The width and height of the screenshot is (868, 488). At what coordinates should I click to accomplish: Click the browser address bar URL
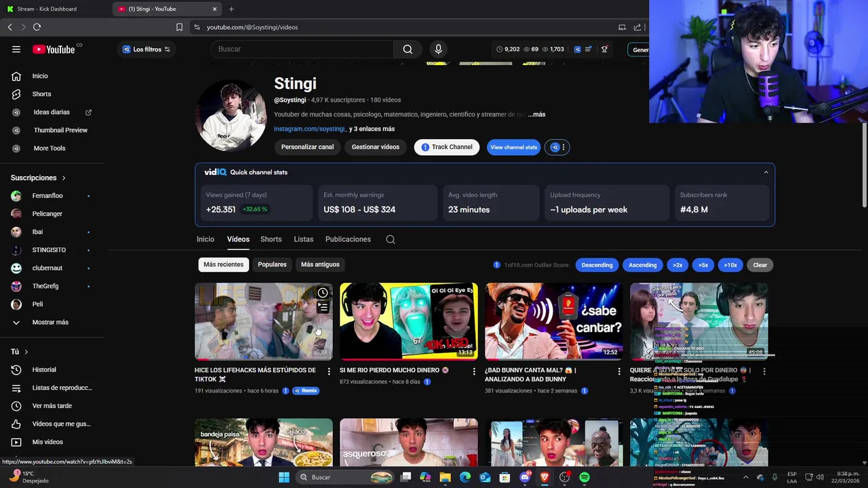point(252,27)
